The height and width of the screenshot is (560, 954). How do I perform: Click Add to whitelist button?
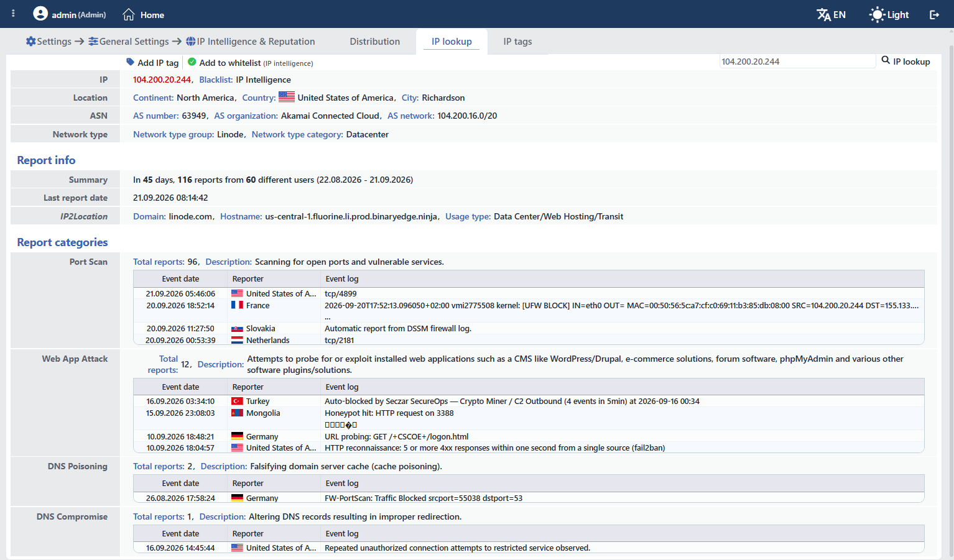point(250,62)
